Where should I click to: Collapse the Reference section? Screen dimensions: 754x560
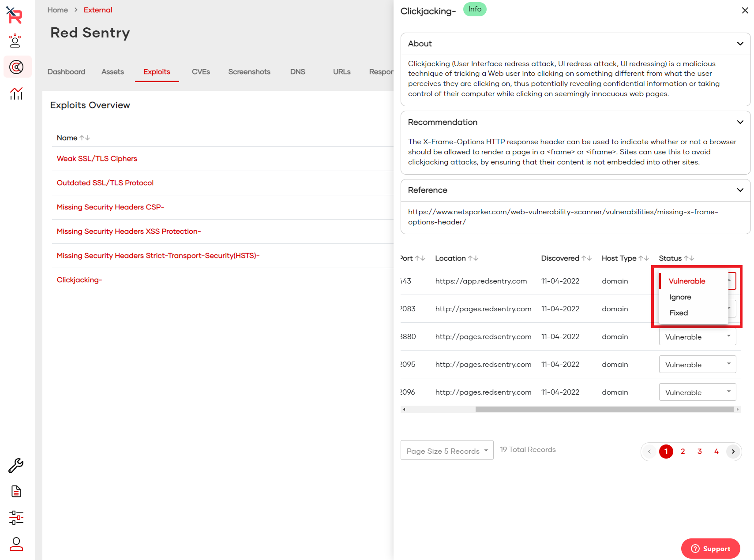tap(740, 190)
